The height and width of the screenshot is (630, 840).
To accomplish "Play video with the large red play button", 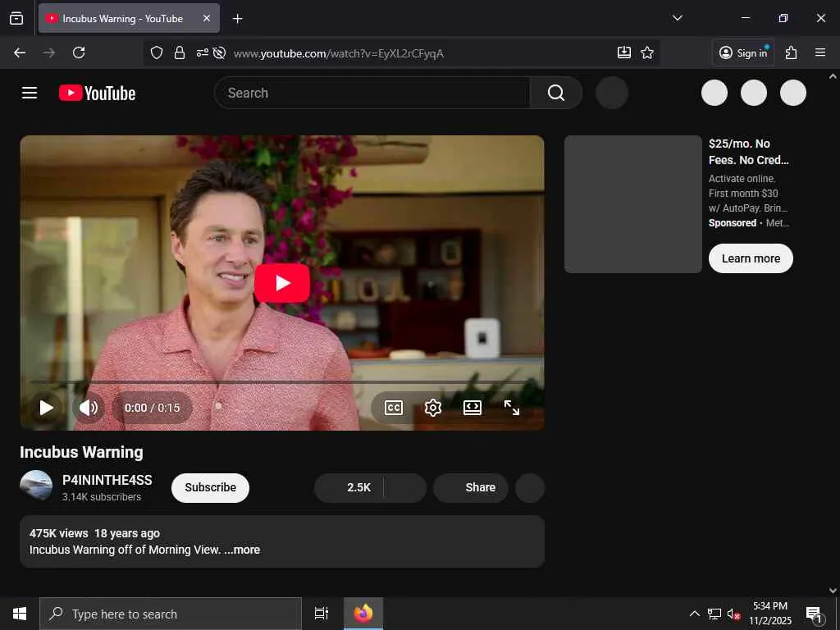I will (282, 283).
